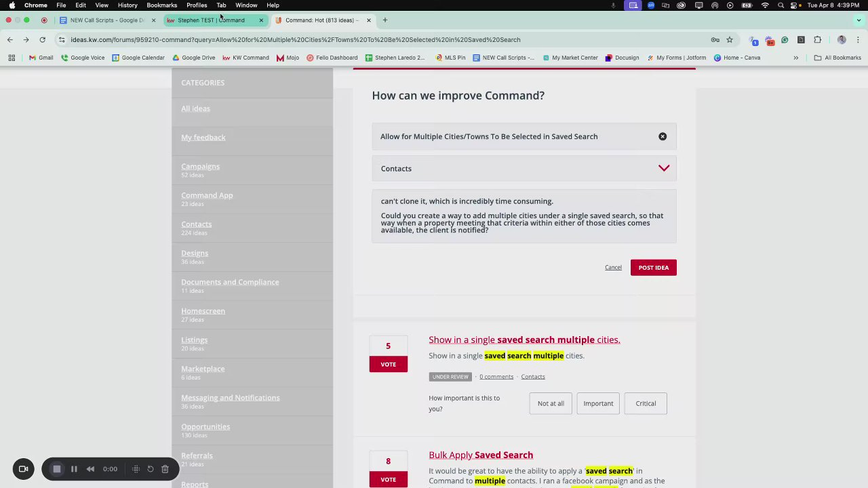Open the Chrome three-dot menu
The image size is (868, 488).
tap(858, 40)
